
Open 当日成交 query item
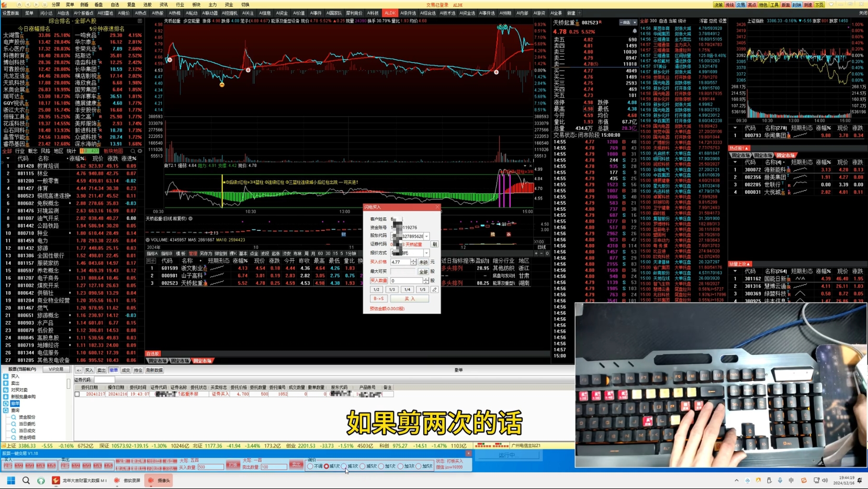click(x=27, y=431)
